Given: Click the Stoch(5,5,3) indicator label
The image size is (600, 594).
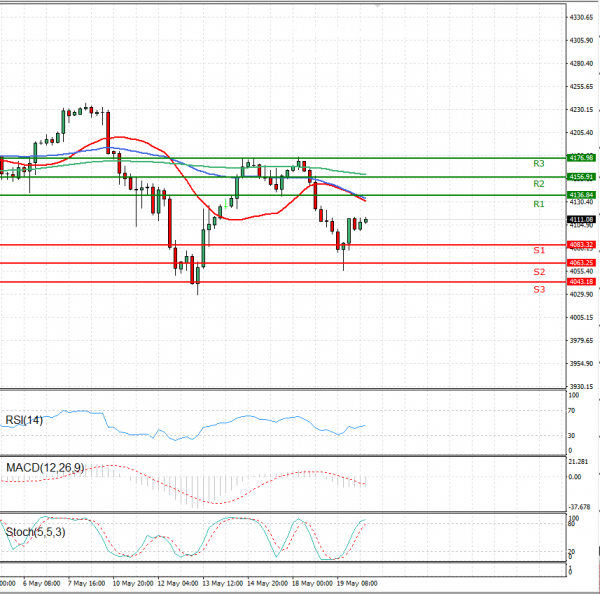Looking at the screenshot, I should click(x=36, y=532).
